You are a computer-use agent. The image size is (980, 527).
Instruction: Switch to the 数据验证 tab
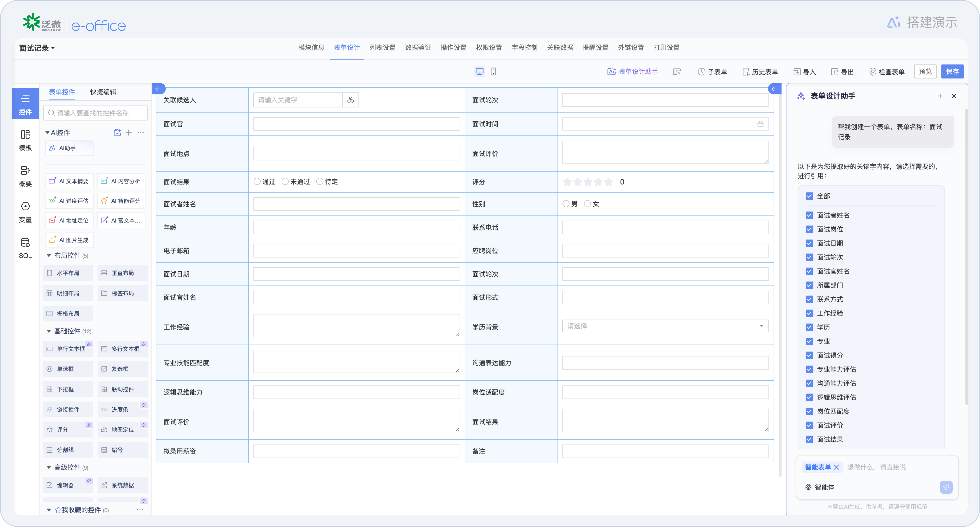tap(418, 48)
